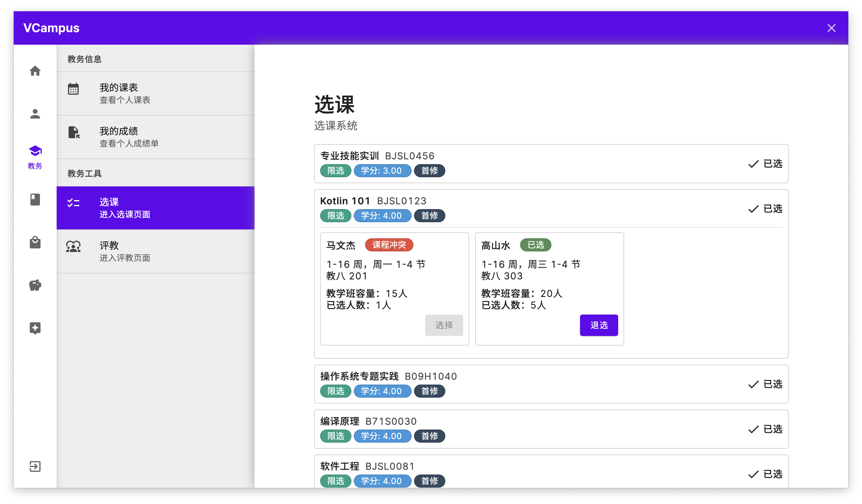Click the logout exit icon at bottom

(x=35, y=466)
